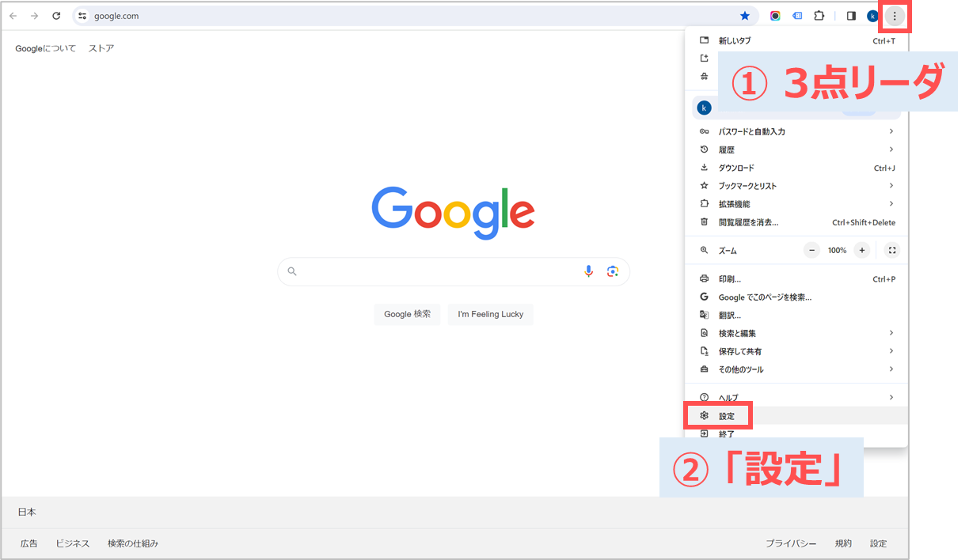Expand the 履歴 submenu
This screenshot has height=560, width=969.
coord(796,149)
